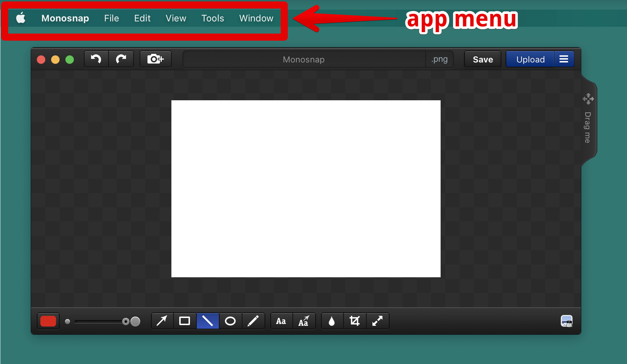
Task: Select the Line drawing tool
Action: coord(207,321)
